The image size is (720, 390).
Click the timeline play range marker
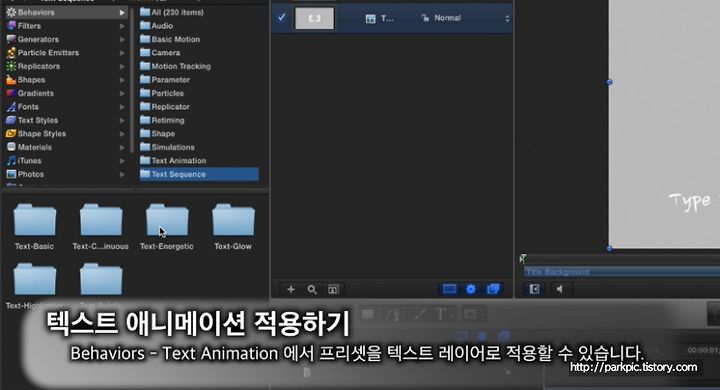click(523, 259)
